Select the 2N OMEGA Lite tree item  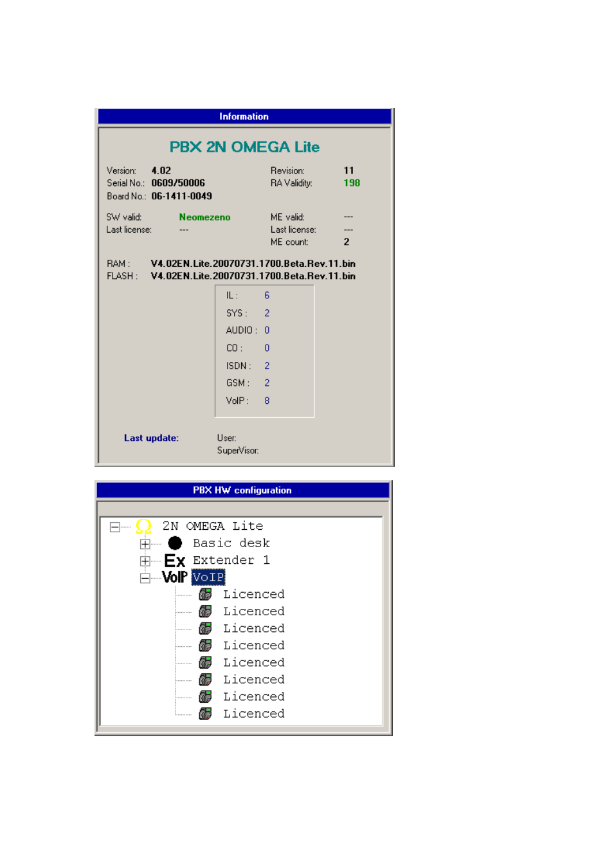(213, 526)
